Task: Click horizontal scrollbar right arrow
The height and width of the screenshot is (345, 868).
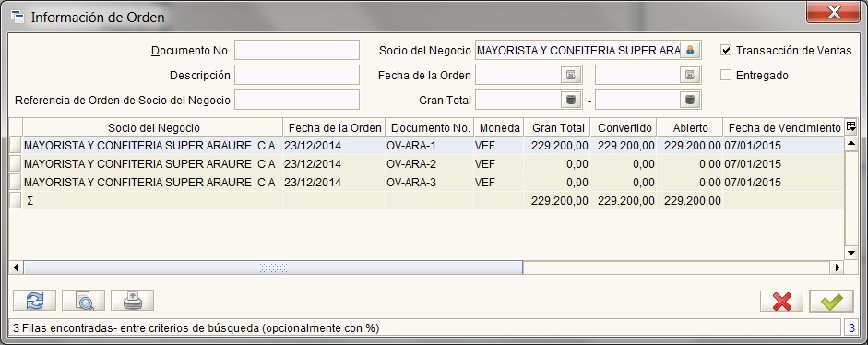Action: pos(838,268)
